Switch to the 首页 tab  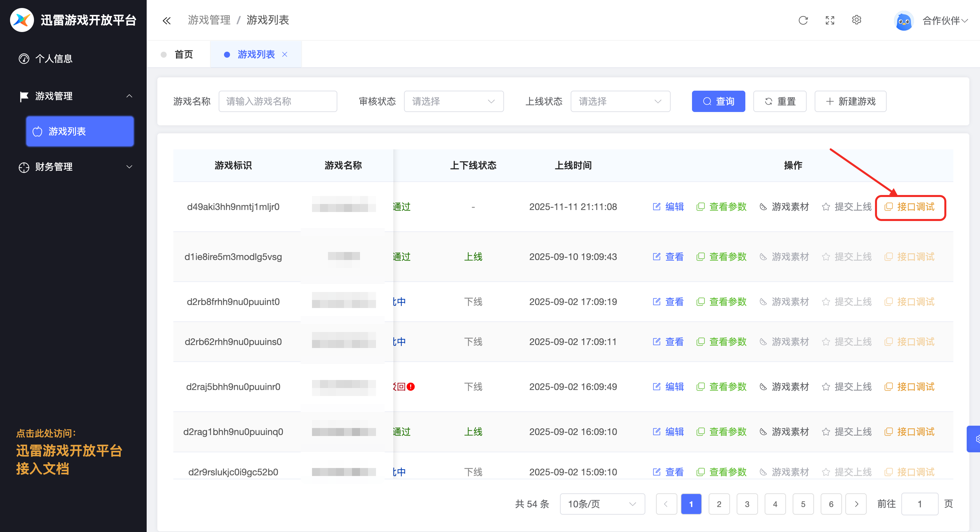coord(183,54)
